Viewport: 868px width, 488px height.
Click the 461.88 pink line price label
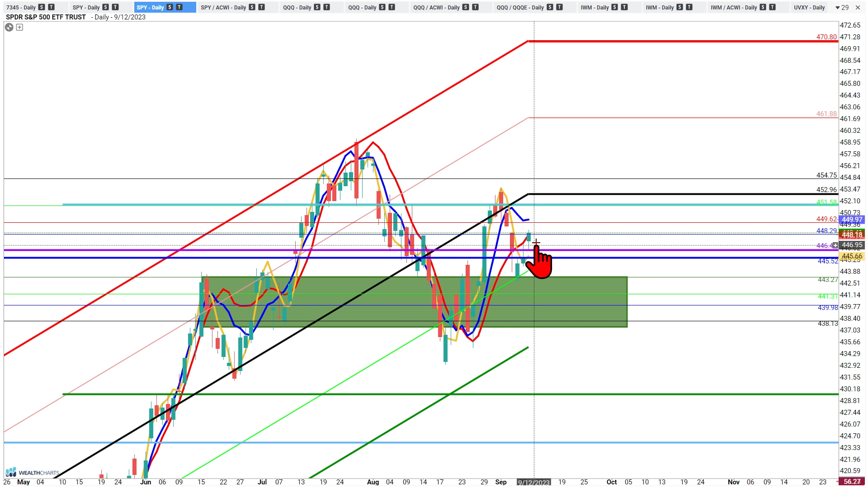(x=826, y=114)
